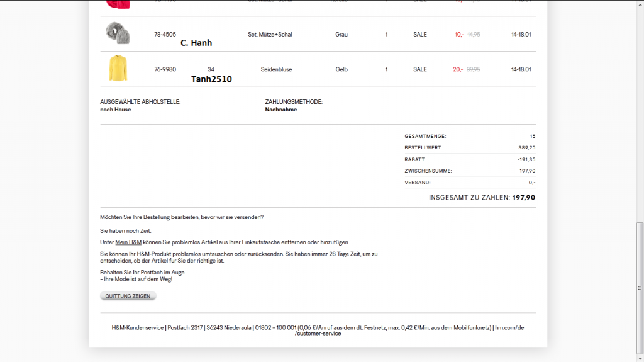Click the gray Mütze+Schal set image
Image resolution: width=644 pixels, height=362 pixels.
(117, 33)
